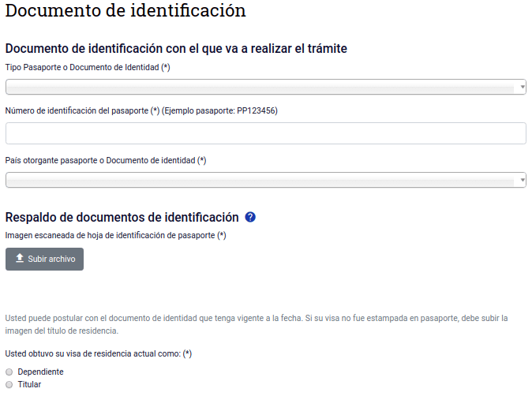The width and height of the screenshot is (532, 396).
Task: Focus the Número de identificación del pasaporte field
Action: point(266,133)
